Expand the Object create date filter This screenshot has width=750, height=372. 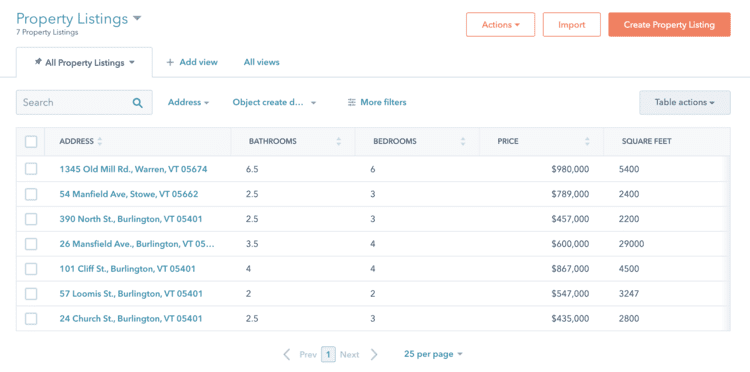(275, 102)
